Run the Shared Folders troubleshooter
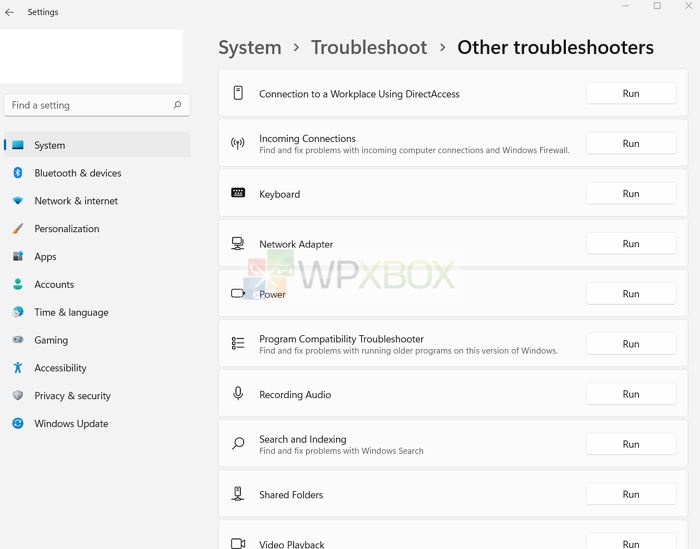The image size is (700, 549). (631, 494)
